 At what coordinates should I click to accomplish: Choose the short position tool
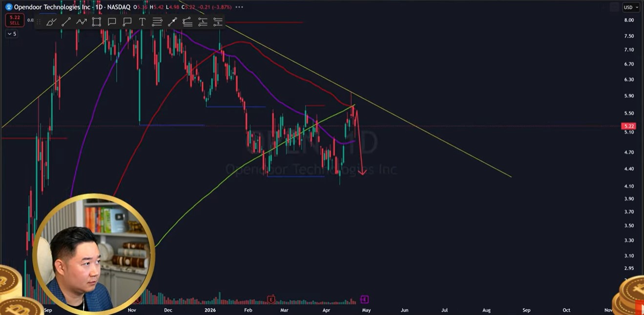tap(218, 22)
